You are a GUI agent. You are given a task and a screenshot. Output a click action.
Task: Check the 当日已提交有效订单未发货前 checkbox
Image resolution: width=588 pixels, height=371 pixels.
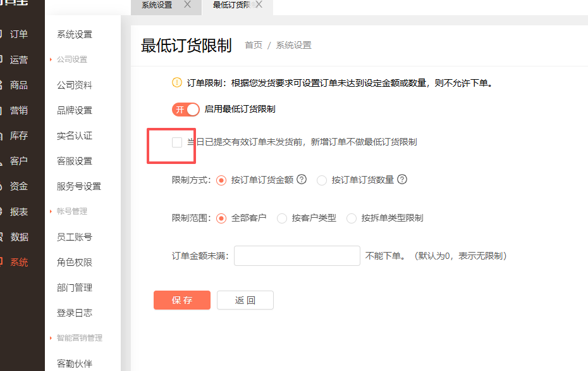(x=177, y=142)
